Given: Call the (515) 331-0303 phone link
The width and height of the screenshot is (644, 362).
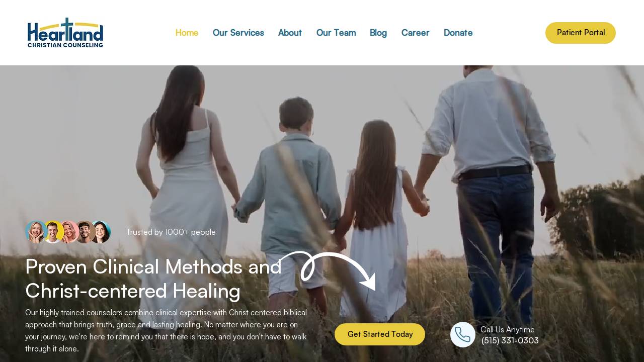Looking at the screenshot, I should click(510, 340).
